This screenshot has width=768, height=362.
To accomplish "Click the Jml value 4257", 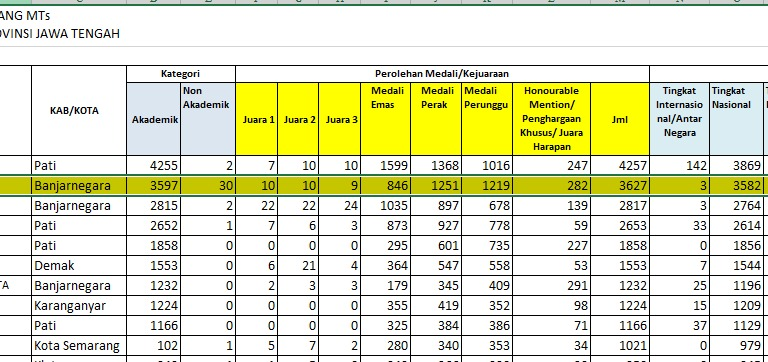I will [620, 166].
